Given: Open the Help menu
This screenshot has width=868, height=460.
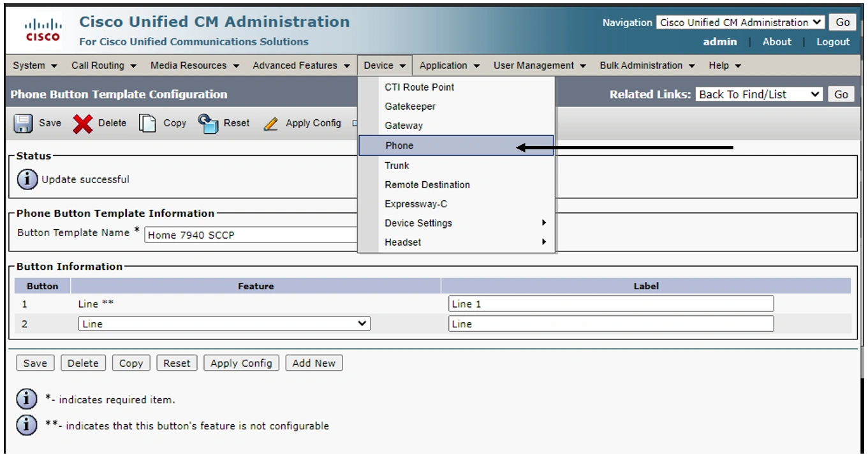Looking at the screenshot, I should [x=725, y=66].
